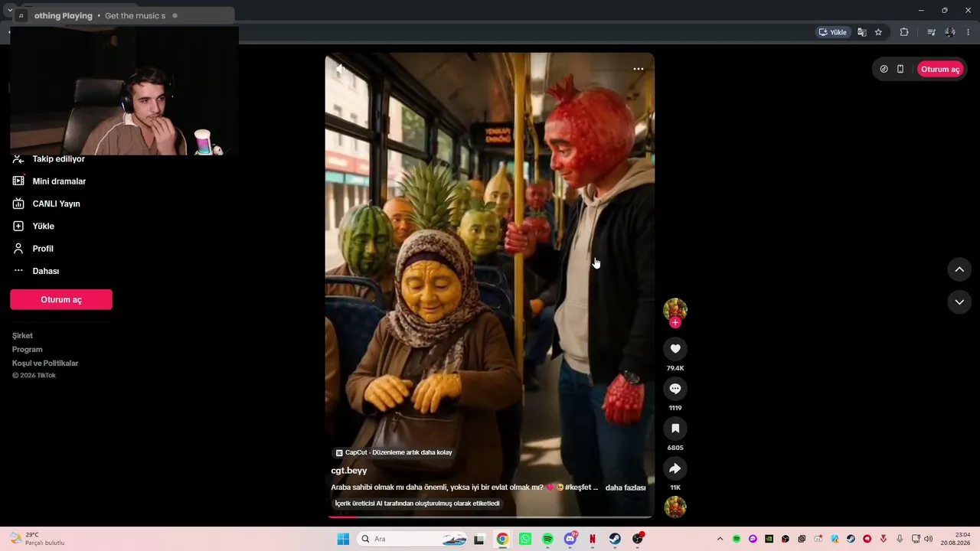
Task: Open the cgt.beyy creator profile
Action: tap(349, 471)
